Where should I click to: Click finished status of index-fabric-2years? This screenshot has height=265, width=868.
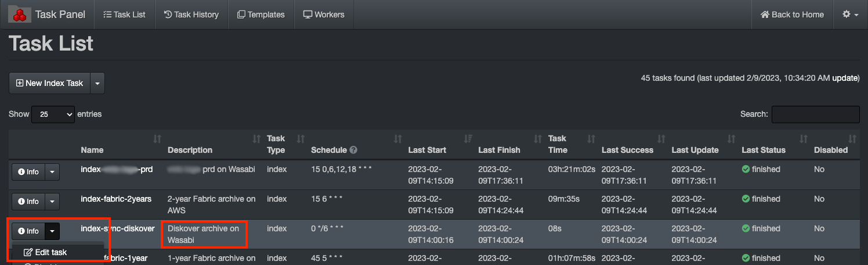[x=761, y=199]
